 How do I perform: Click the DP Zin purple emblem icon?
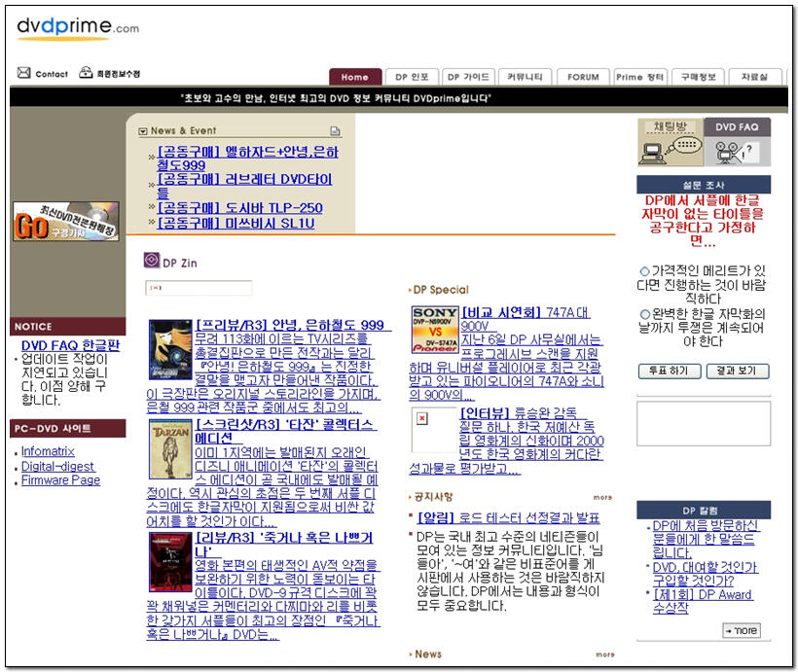click(x=152, y=260)
